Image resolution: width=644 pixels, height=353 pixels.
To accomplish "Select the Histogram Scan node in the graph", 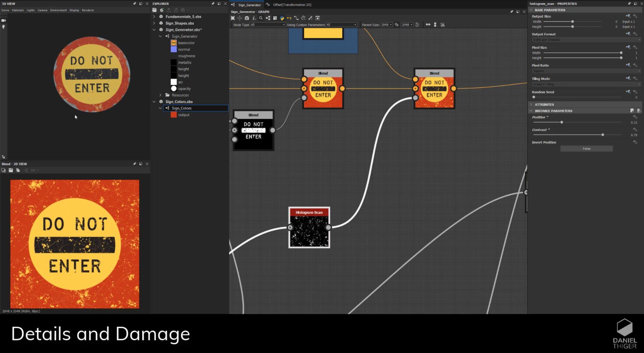I will tap(309, 227).
